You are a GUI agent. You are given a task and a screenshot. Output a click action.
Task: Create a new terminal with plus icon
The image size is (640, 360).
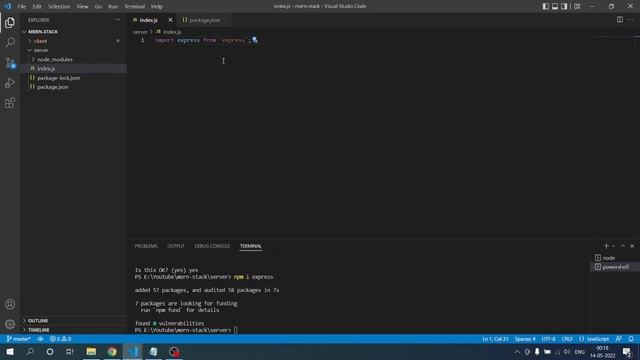[606, 246]
